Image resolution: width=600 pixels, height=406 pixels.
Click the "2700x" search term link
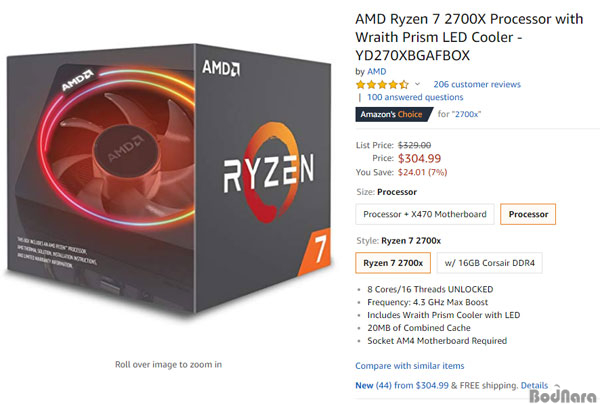(468, 114)
